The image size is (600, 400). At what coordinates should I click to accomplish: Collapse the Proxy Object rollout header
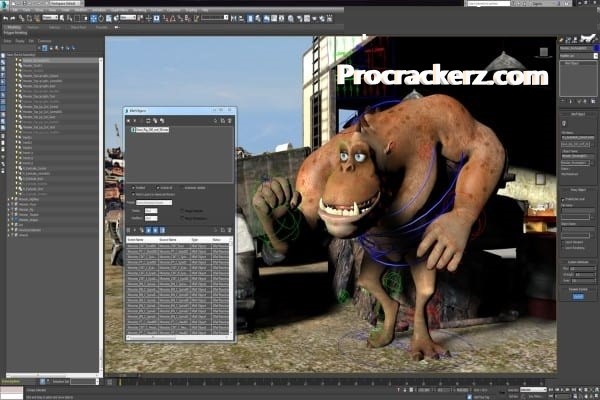point(578,190)
